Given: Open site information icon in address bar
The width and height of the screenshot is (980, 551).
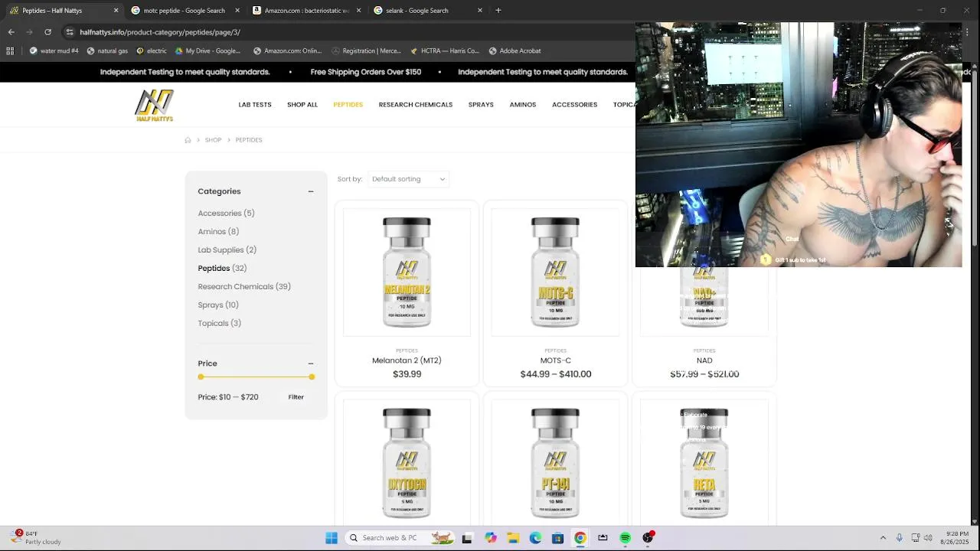Looking at the screenshot, I should 70,32.
